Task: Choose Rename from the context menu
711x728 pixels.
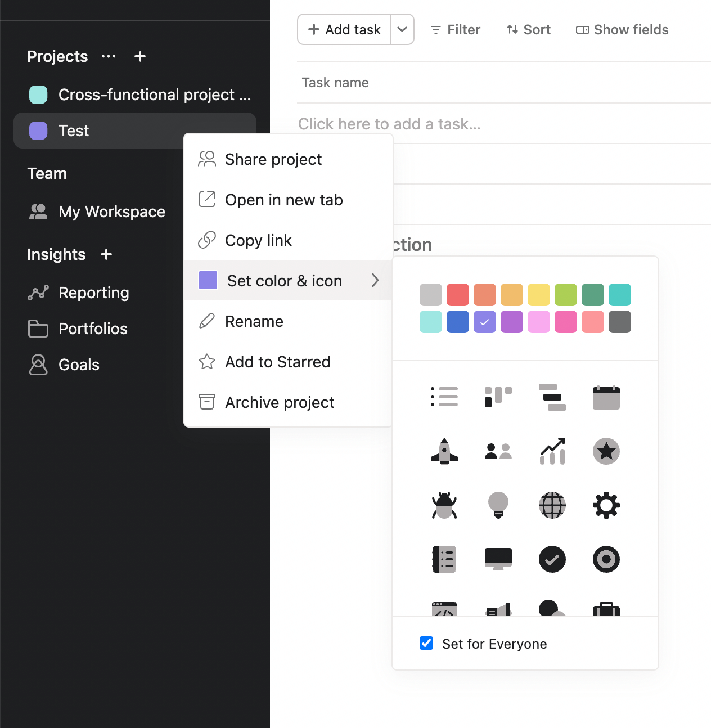Action: pos(254,321)
